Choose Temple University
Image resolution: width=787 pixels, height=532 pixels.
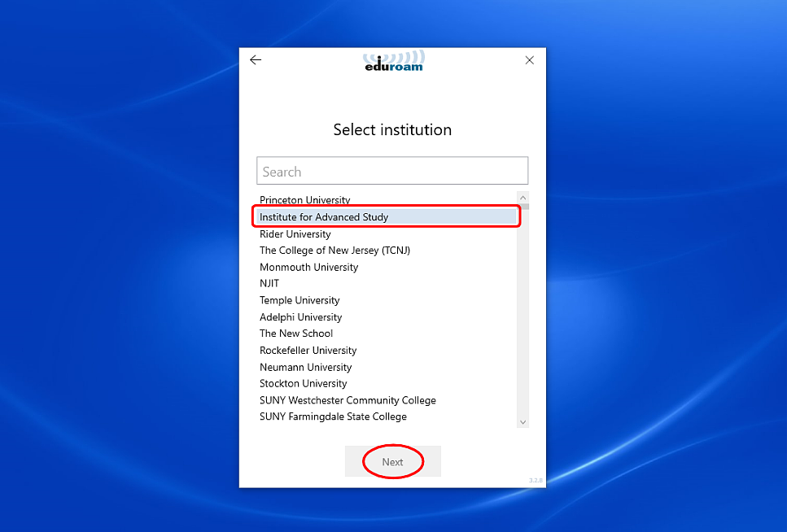pos(299,300)
